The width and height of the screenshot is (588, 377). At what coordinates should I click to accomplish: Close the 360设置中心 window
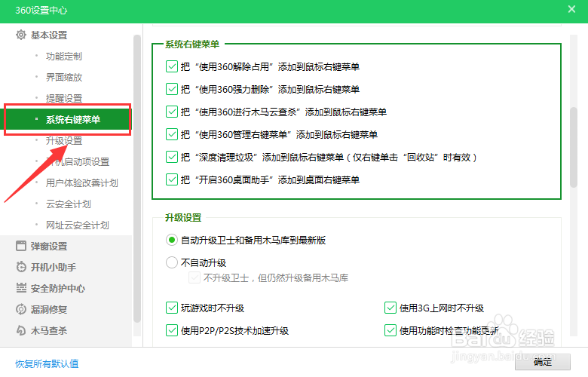pos(571,9)
